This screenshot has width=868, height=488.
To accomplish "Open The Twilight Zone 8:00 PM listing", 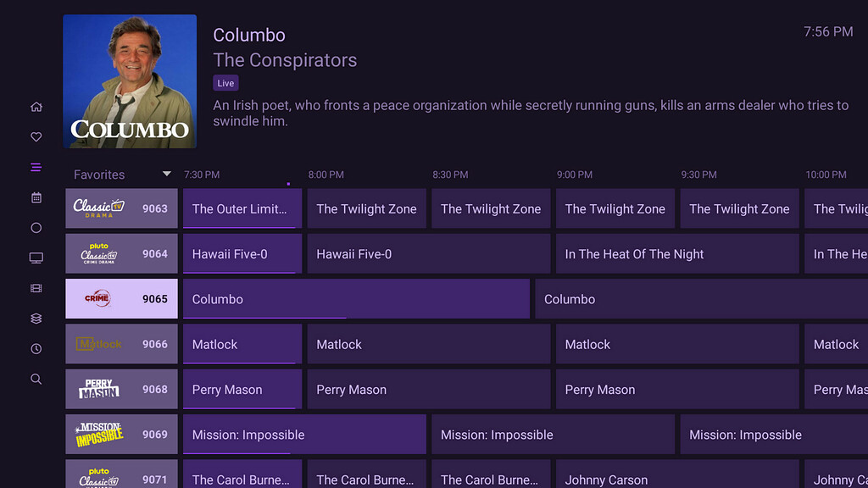I will pyautogui.click(x=366, y=208).
